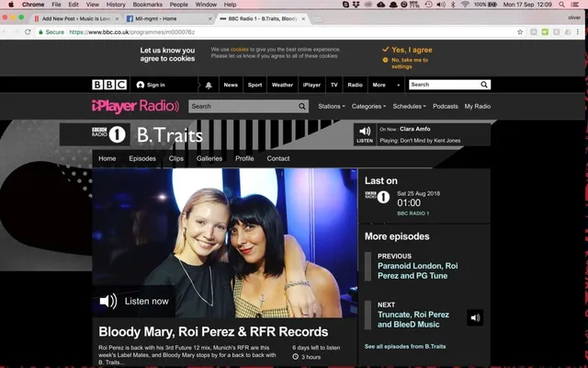Follow the cookies link in the notice
Viewport: 588px width, 368px height.
pos(239,49)
